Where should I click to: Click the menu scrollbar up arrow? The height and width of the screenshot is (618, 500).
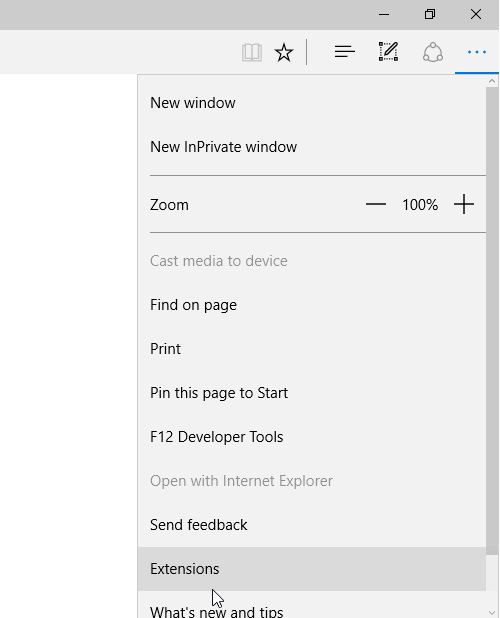pyautogui.click(x=492, y=81)
